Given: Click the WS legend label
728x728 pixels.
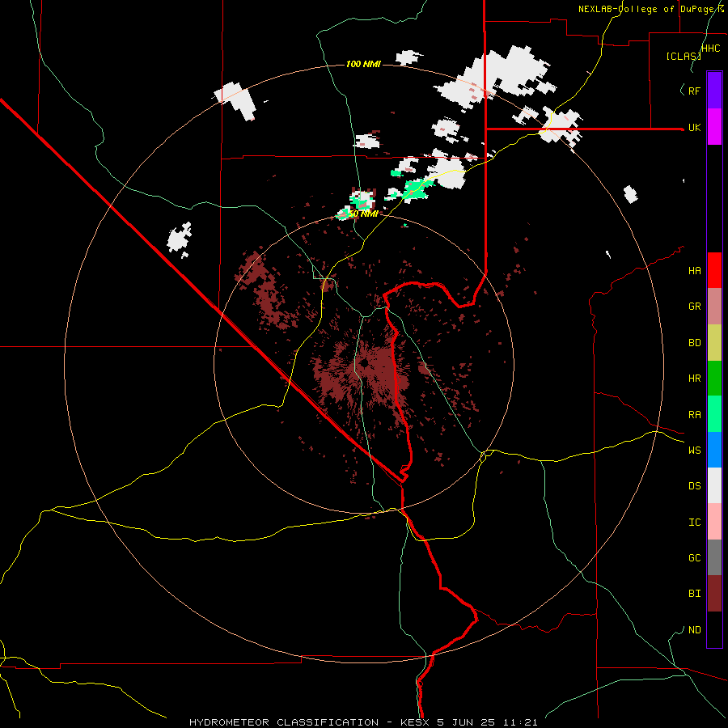Looking at the screenshot, I should [x=694, y=451].
